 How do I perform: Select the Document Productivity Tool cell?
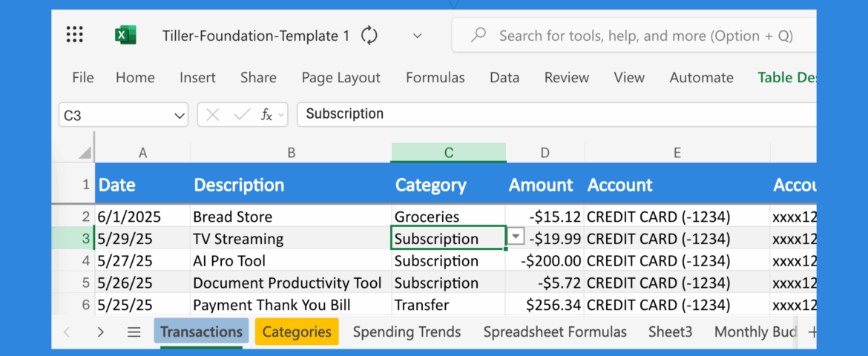(291, 283)
